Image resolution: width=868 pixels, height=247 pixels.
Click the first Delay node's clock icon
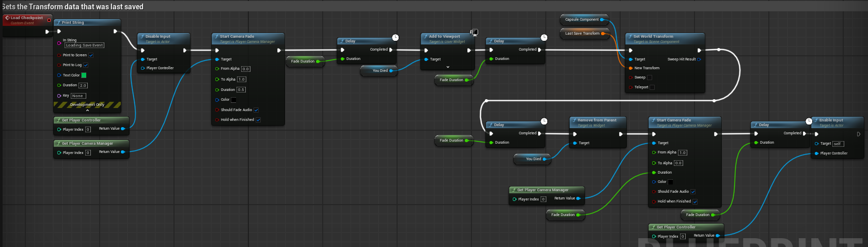click(395, 37)
